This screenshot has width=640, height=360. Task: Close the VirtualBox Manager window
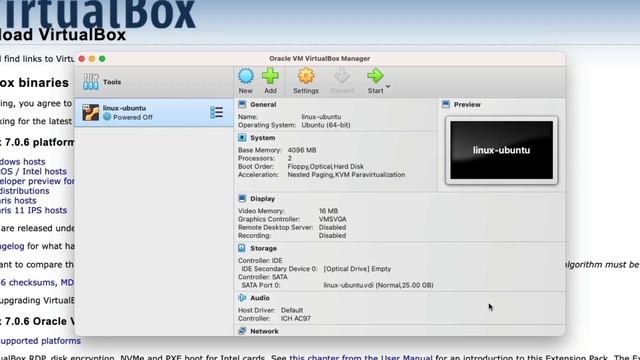82,59
